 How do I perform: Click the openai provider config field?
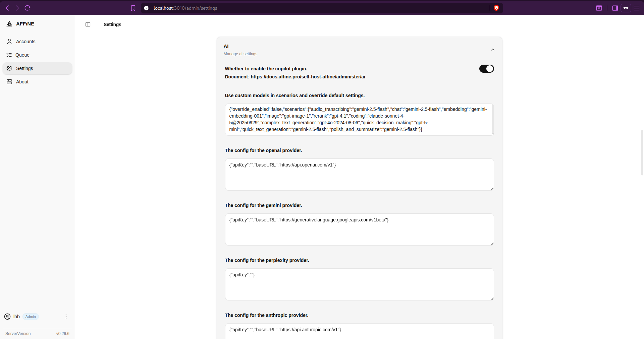coord(359,175)
